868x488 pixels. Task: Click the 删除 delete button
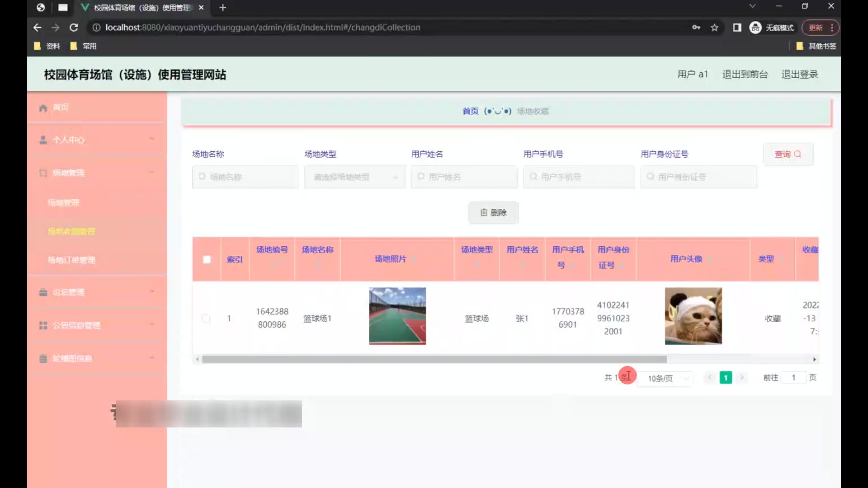pos(493,212)
